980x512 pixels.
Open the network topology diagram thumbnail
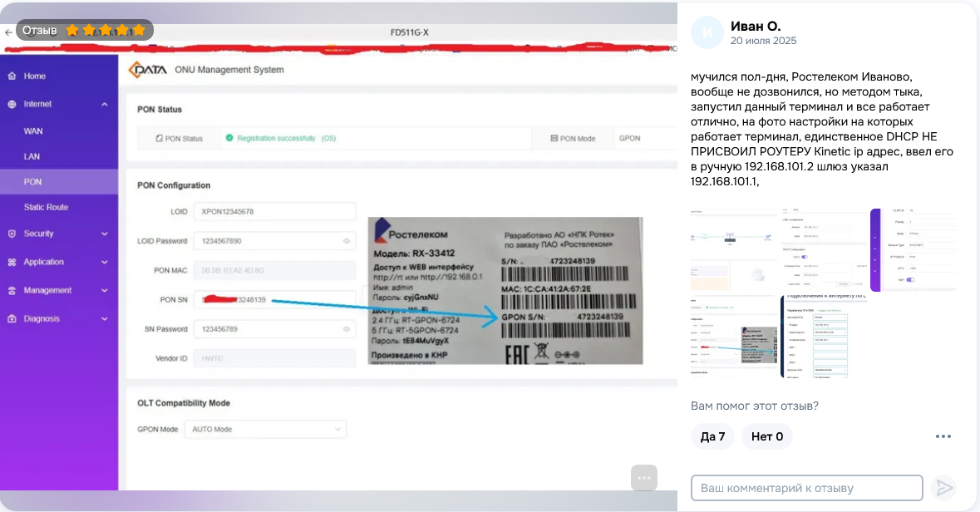[734, 250]
